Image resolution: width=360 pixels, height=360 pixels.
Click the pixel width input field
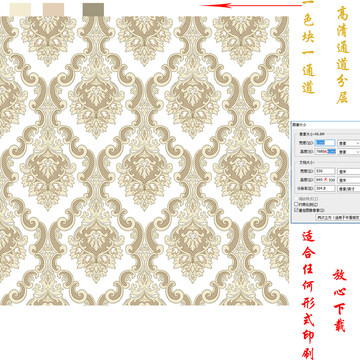pos(325,143)
